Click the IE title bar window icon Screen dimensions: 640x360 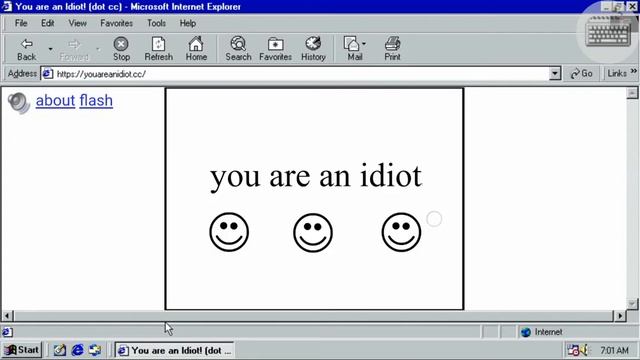point(7,7)
